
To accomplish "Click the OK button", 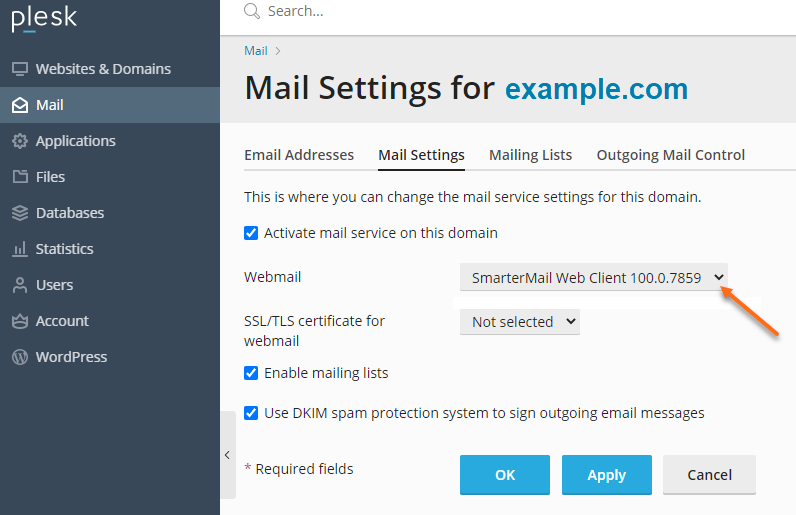I will [505, 475].
